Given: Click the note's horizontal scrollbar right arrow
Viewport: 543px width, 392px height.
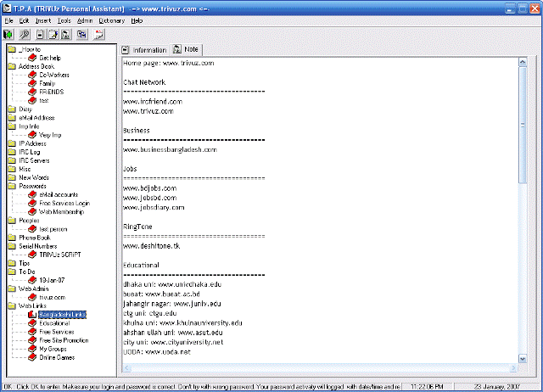Looking at the screenshot, I should click(512, 367).
